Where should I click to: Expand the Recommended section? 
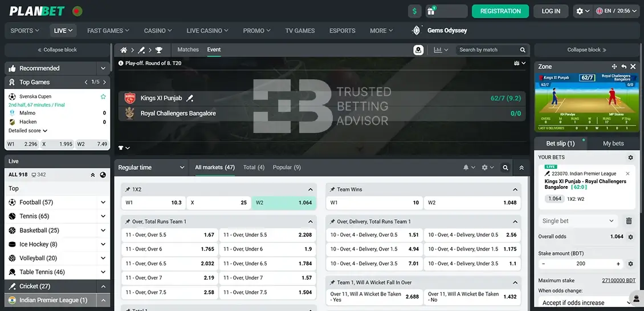pyautogui.click(x=103, y=68)
